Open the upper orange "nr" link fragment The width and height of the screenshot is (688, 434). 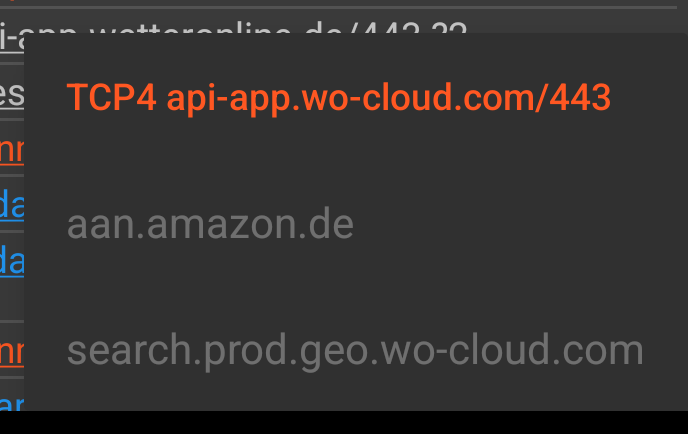[12, 151]
